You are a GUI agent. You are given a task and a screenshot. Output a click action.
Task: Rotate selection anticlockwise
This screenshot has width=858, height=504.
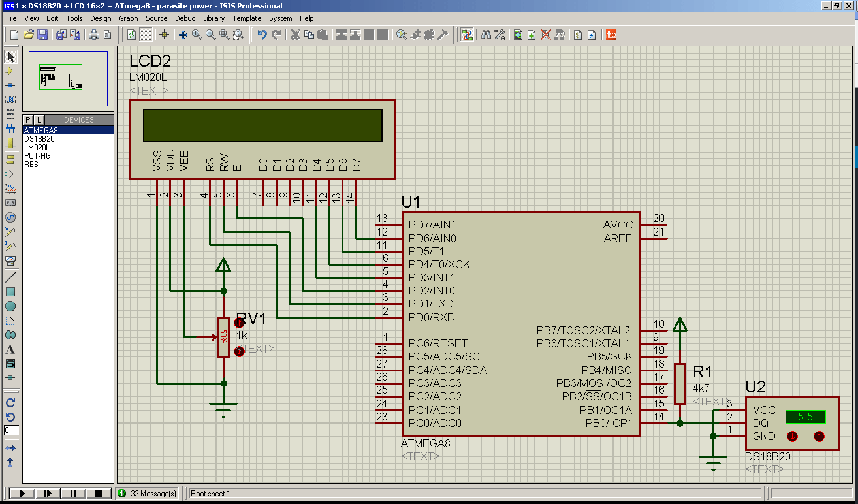pos(10,417)
